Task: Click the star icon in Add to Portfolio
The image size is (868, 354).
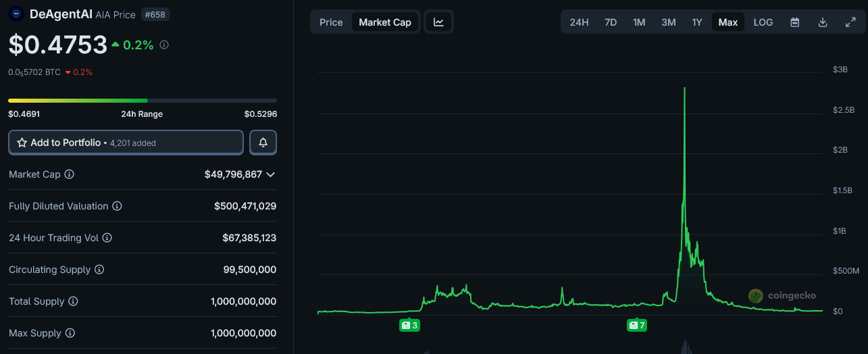Action: [x=22, y=143]
